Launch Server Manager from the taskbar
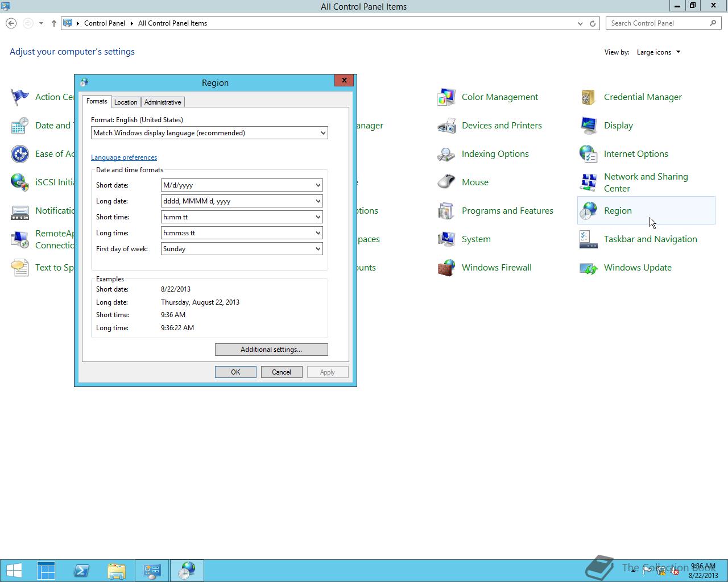The height and width of the screenshot is (582, 728). coord(46,571)
